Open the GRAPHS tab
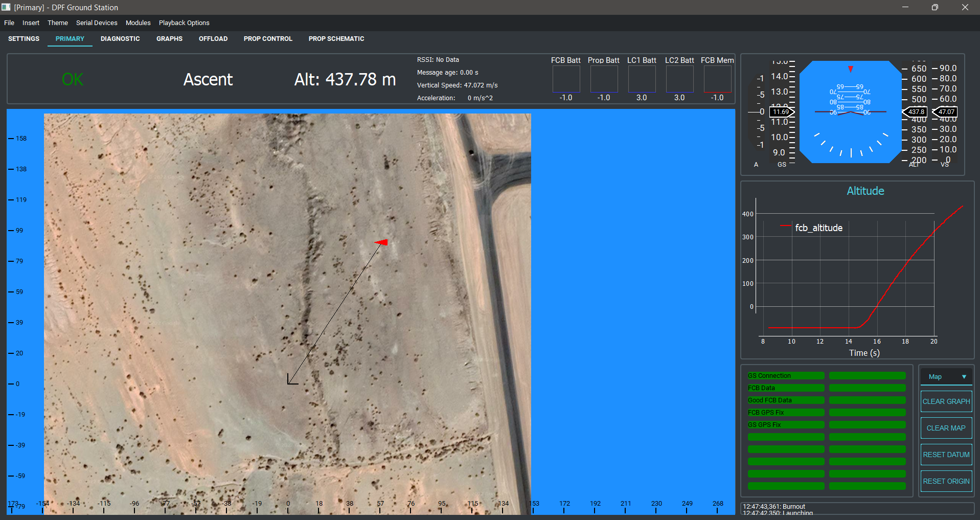The height and width of the screenshot is (520, 980). coord(169,39)
